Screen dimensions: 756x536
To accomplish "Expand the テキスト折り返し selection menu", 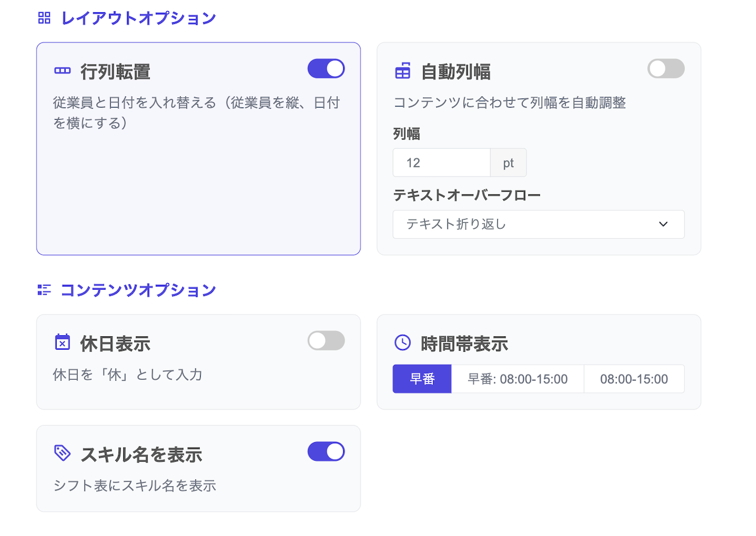I will click(x=538, y=225).
